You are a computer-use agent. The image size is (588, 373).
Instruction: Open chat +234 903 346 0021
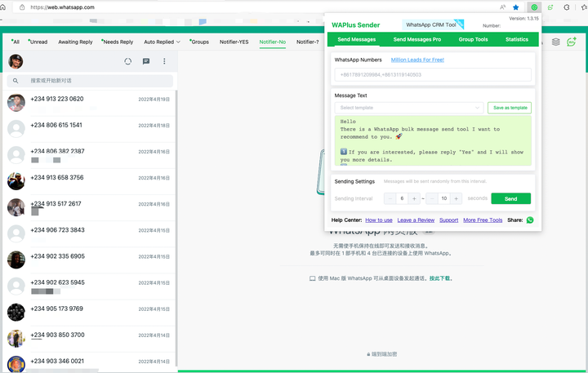[x=89, y=362]
